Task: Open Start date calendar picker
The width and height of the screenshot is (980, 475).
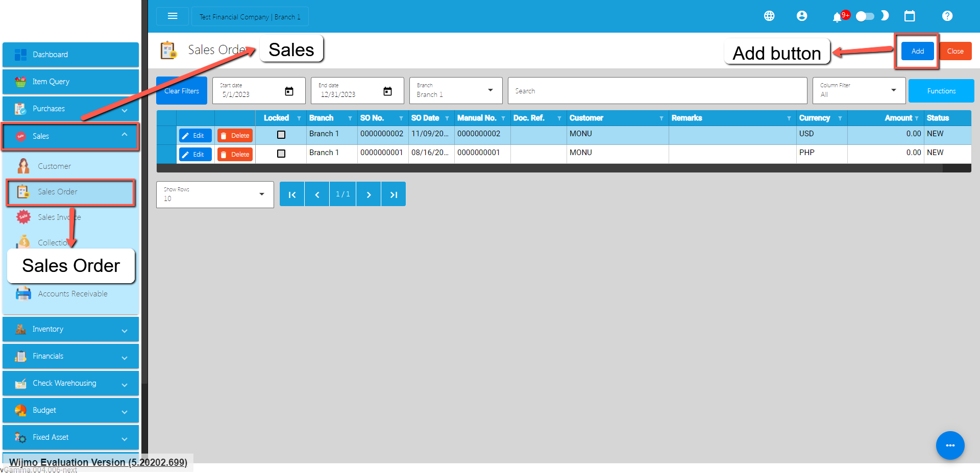Action: coord(289,91)
